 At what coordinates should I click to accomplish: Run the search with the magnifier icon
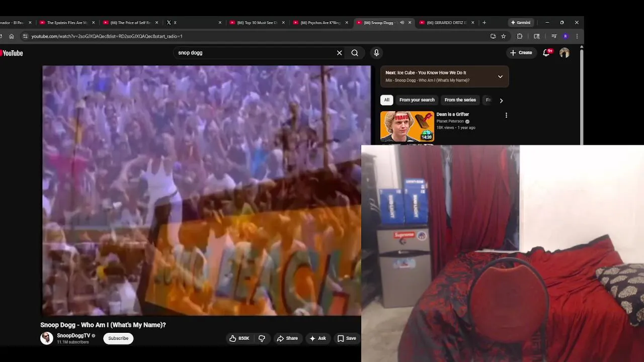[x=355, y=53]
